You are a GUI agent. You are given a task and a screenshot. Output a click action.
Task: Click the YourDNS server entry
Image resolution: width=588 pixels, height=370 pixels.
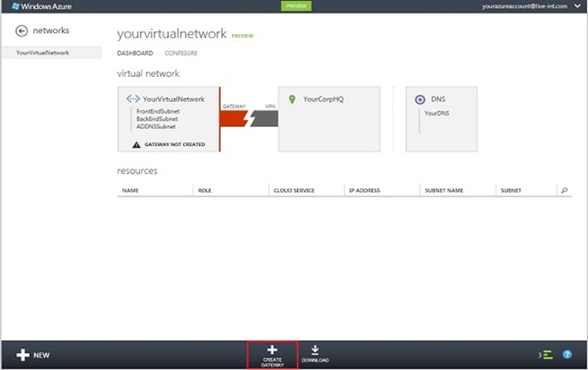coord(437,113)
